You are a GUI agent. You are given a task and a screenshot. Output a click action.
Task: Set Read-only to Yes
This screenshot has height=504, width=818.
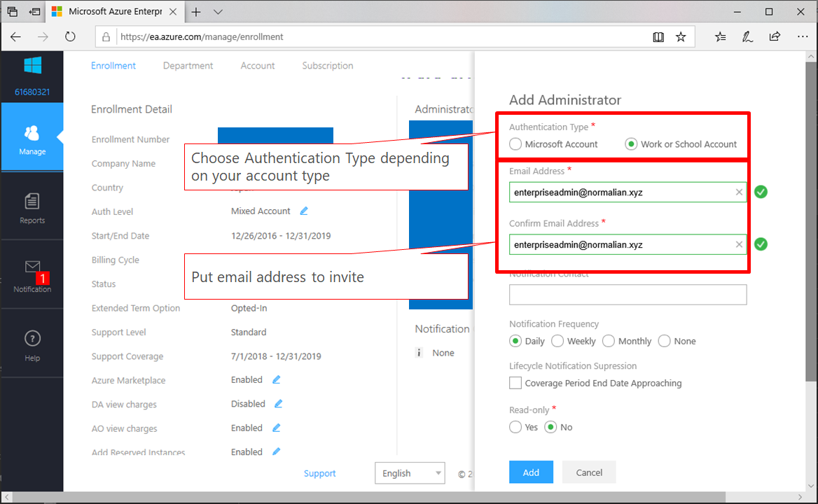pyautogui.click(x=515, y=428)
